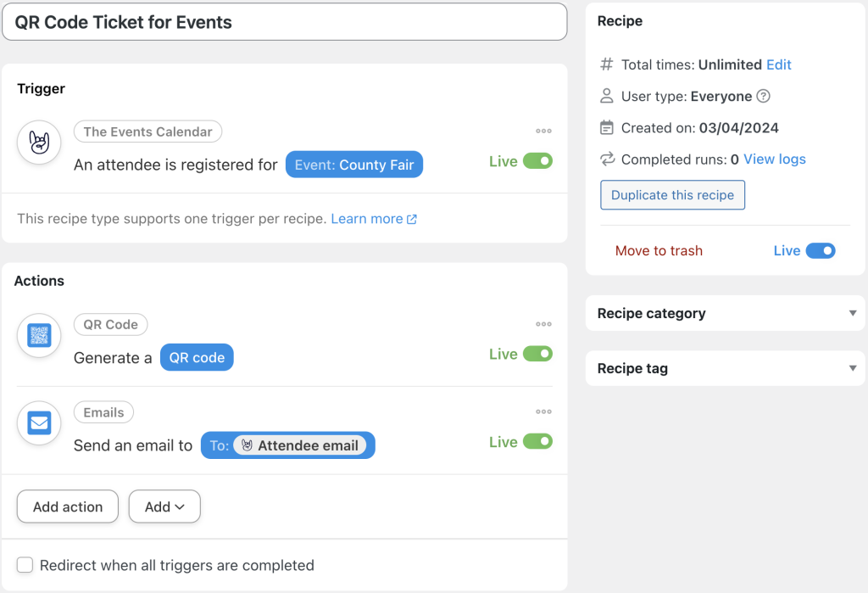
Task: Disable the QR Code action Live switch
Action: tap(537, 354)
